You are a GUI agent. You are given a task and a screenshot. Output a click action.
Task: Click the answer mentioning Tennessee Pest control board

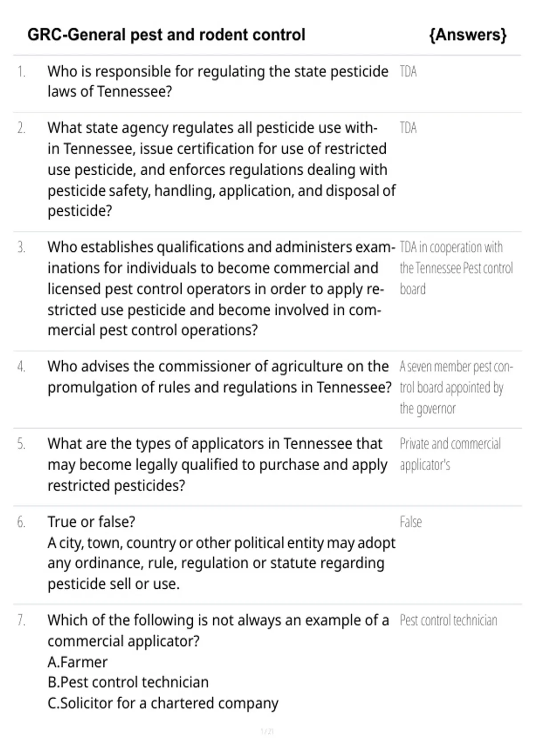point(456,268)
